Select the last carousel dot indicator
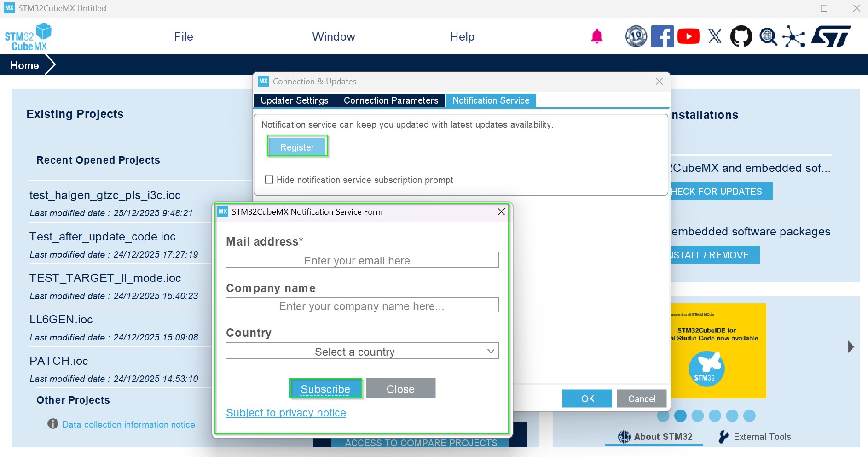Screen dimensions: 868x457 749,416
